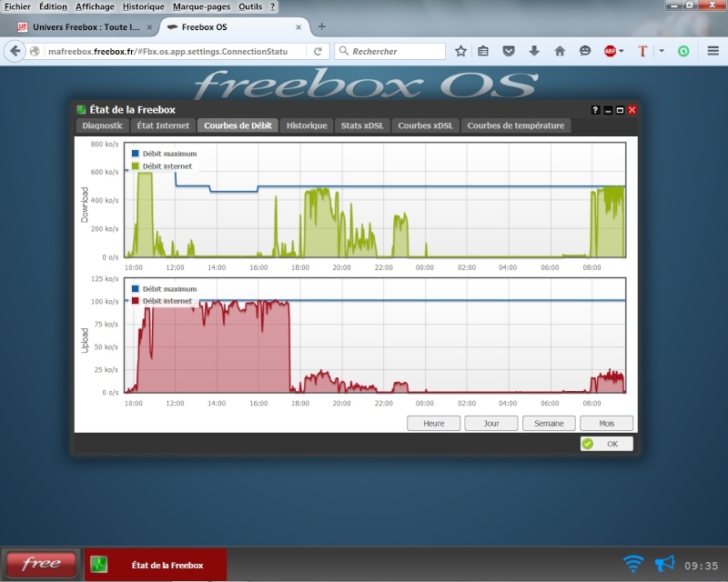Screen dimensions: 728x582
Task: Click the green window icon in title bar
Action: (x=81, y=110)
